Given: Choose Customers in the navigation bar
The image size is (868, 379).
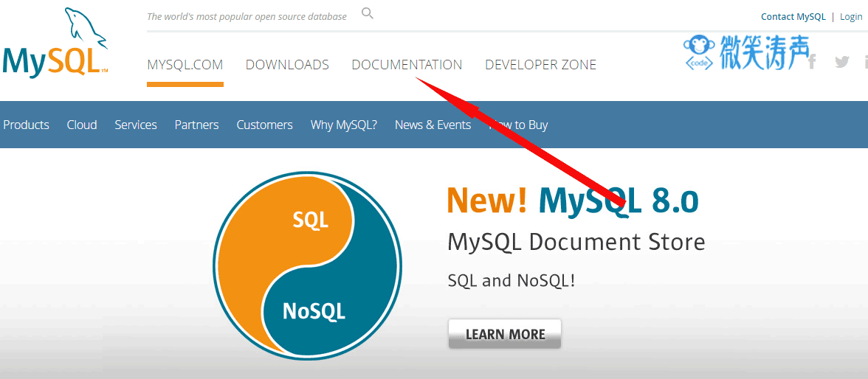Looking at the screenshot, I should (264, 125).
